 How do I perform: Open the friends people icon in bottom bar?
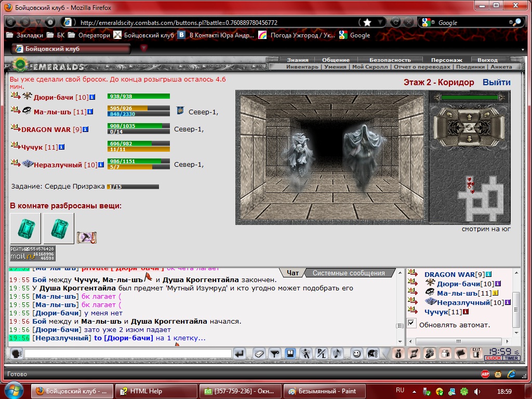[x=445, y=354]
